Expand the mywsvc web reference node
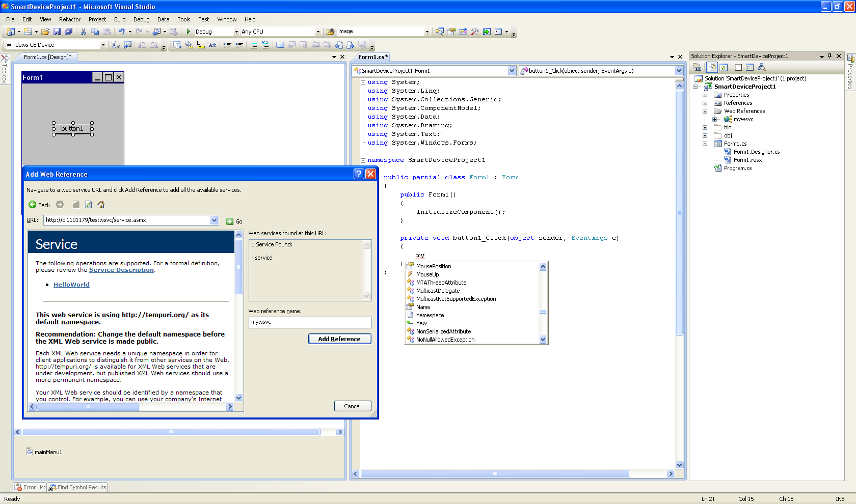The image size is (856, 504). 714,119
